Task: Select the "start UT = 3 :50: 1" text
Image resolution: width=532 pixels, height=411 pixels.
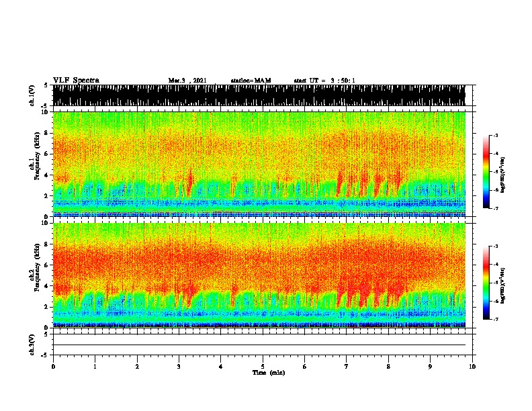Action: point(324,81)
